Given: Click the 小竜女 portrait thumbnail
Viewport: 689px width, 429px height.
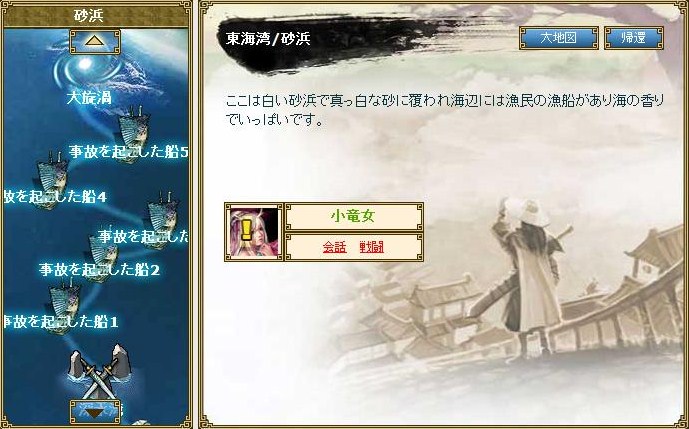Looking at the screenshot, I should [x=254, y=232].
